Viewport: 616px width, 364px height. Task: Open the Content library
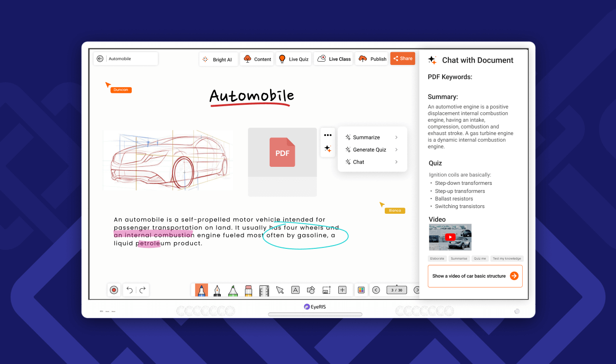click(x=257, y=59)
